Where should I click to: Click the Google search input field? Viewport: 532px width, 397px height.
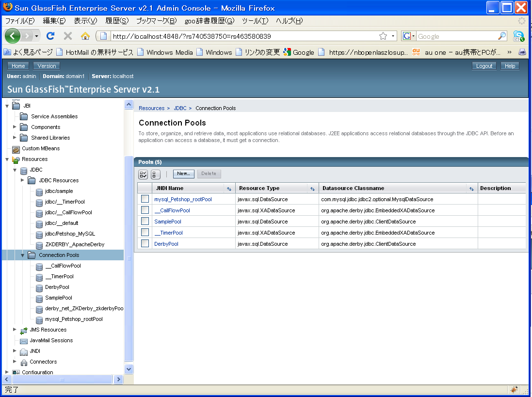[x=457, y=36]
